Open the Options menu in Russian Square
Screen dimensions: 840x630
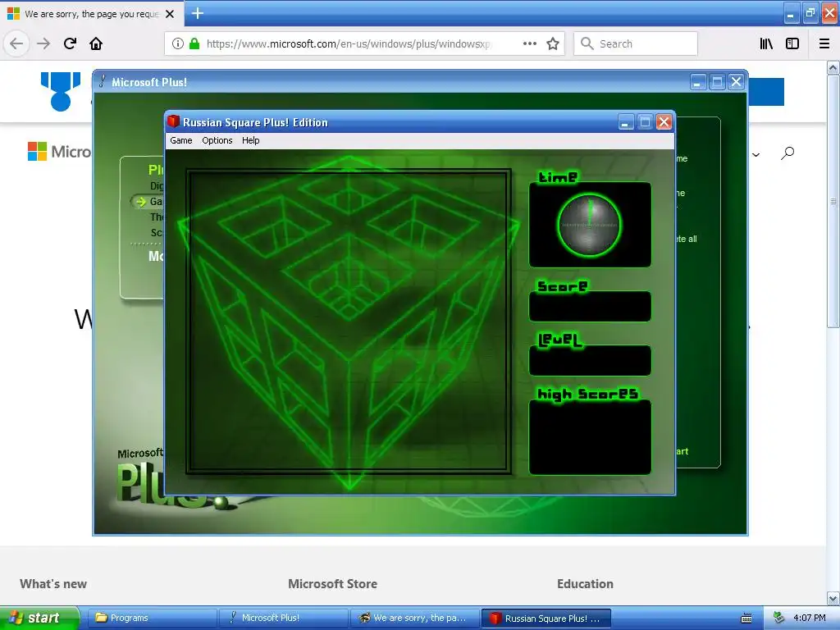[x=217, y=140]
